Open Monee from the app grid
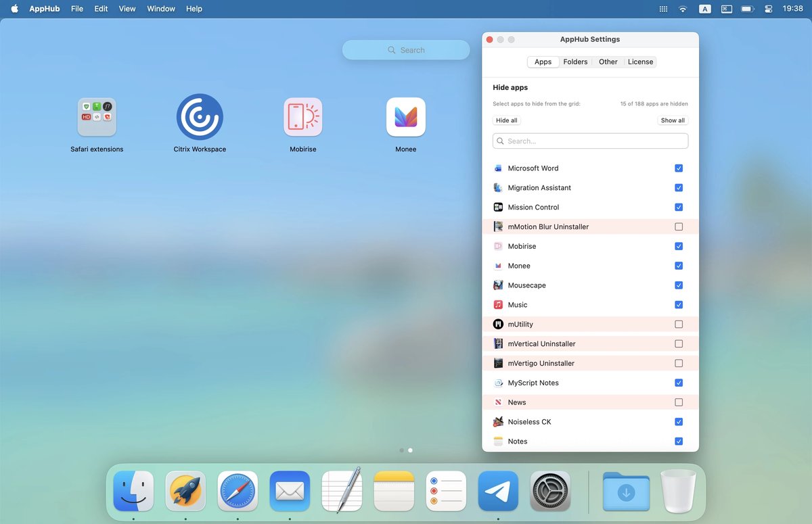The height and width of the screenshot is (524, 812). pos(405,116)
